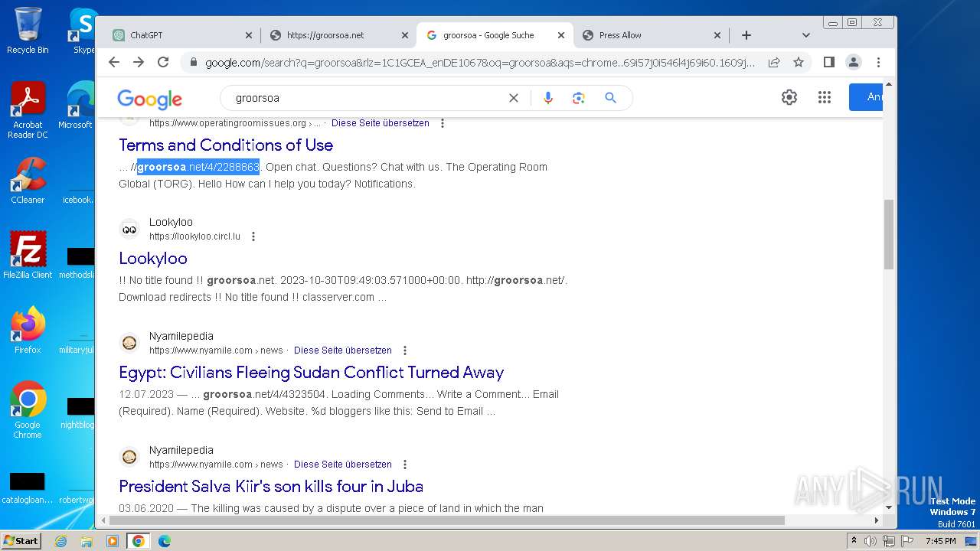Viewport: 980px width, 551px height.
Task: Open Google homepage via logo
Action: coord(149,99)
